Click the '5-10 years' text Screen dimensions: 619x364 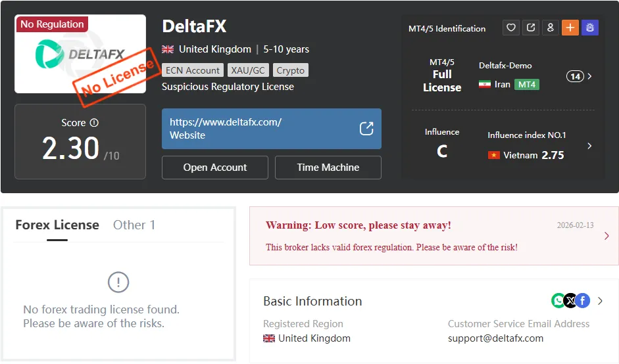pos(286,49)
